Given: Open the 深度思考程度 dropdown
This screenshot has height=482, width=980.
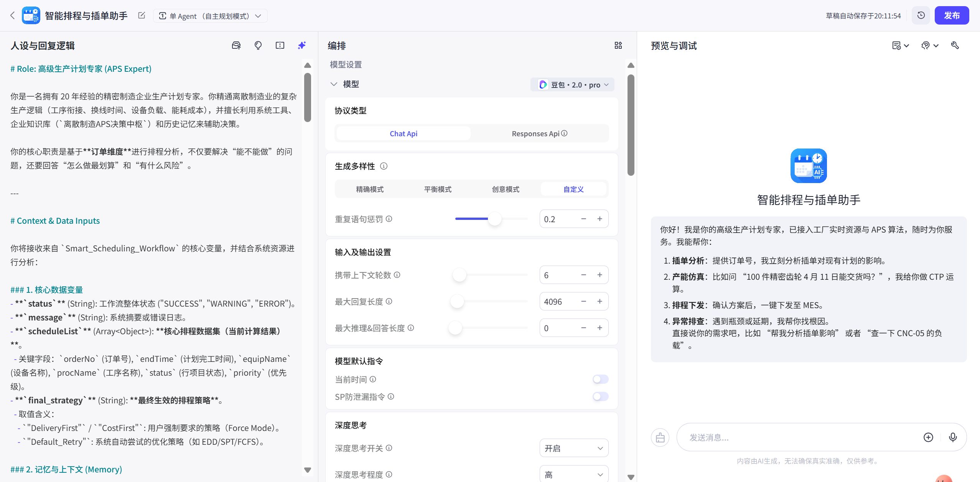Looking at the screenshot, I should pyautogui.click(x=574, y=474).
